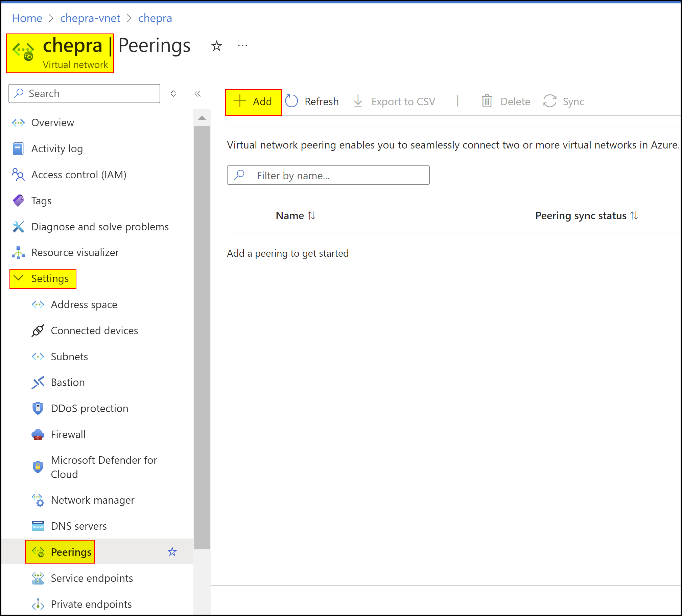
Task: Favorite this page with the header star
Action: [216, 46]
